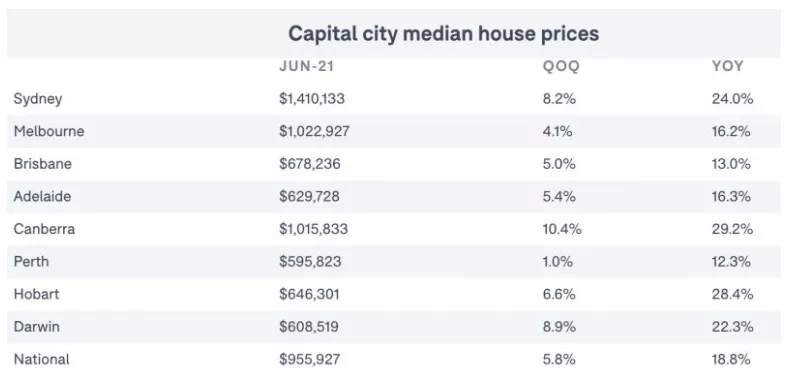Click the JUN-21 column header
The width and height of the screenshot is (786, 390).
pyautogui.click(x=306, y=66)
